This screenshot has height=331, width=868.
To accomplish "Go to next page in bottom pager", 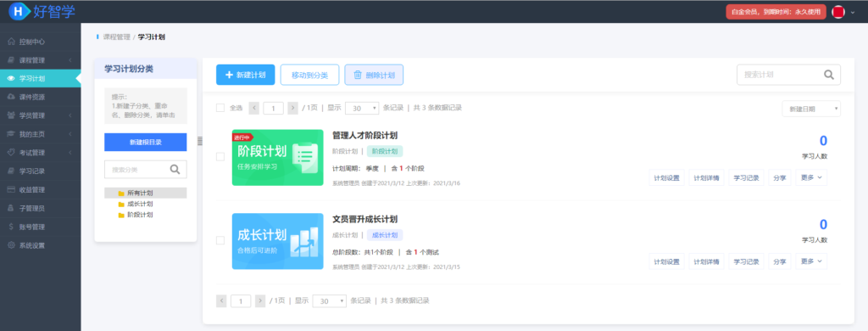I will coord(260,301).
